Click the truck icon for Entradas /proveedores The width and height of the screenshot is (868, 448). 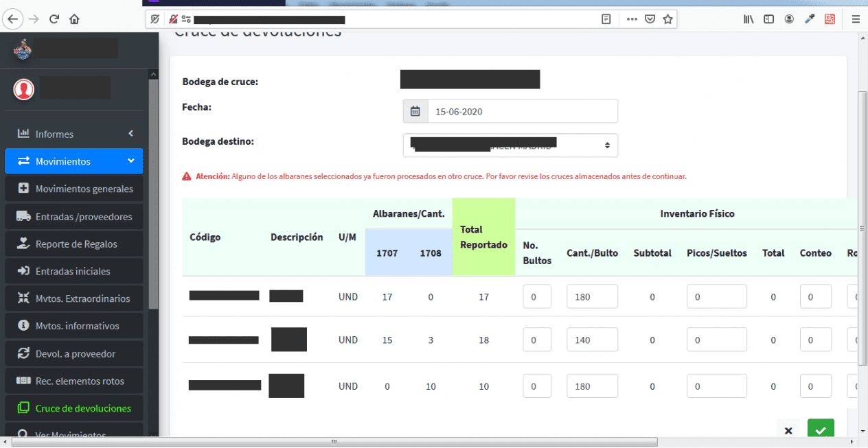[23, 216]
